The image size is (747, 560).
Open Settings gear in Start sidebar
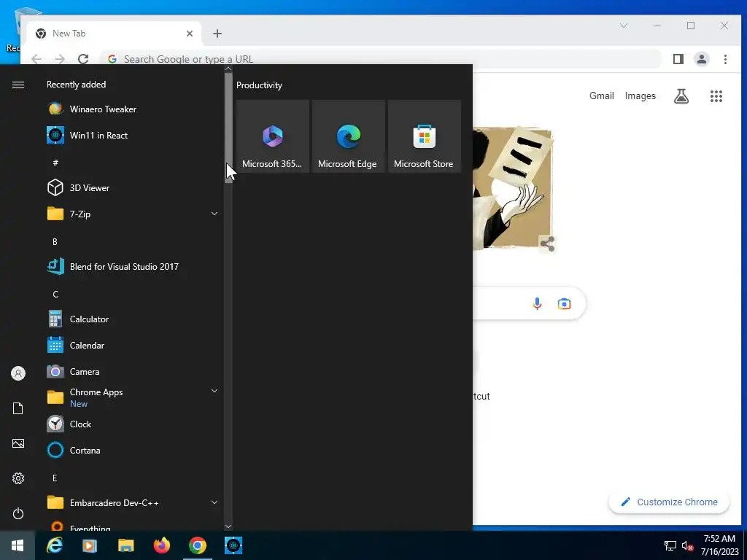click(18, 478)
